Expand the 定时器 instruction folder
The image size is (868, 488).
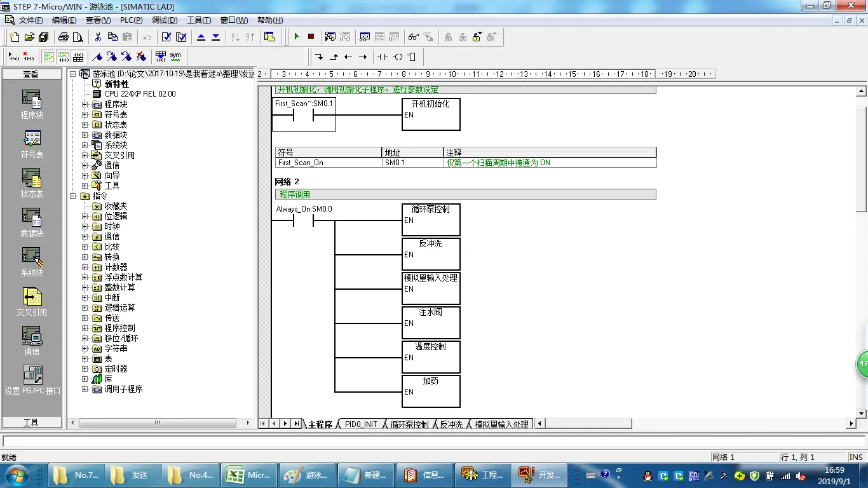click(x=85, y=369)
